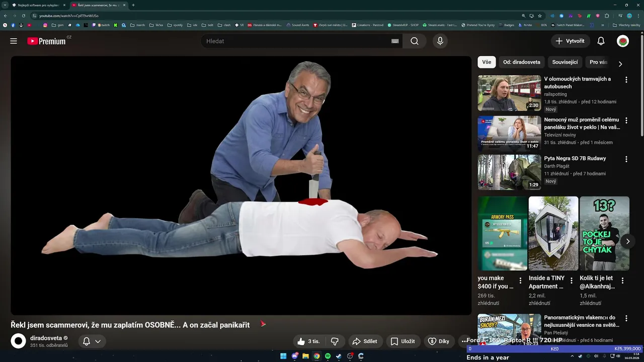Bookmark this page with star icon

[x=540, y=16]
